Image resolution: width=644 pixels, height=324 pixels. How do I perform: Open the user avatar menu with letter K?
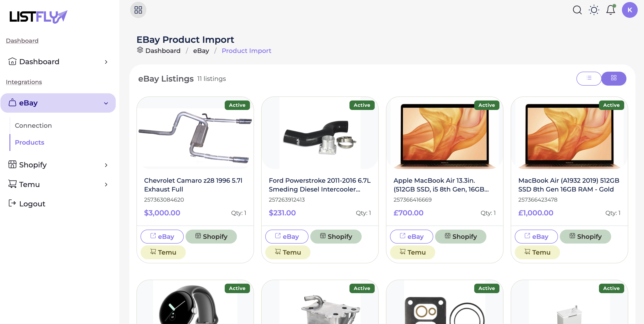tap(630, 10)
